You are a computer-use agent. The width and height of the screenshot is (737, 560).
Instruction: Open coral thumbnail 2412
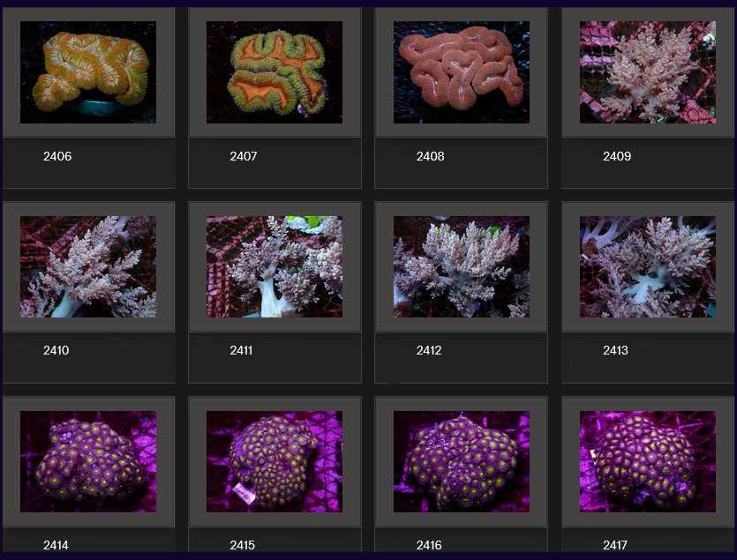[461, 266]
